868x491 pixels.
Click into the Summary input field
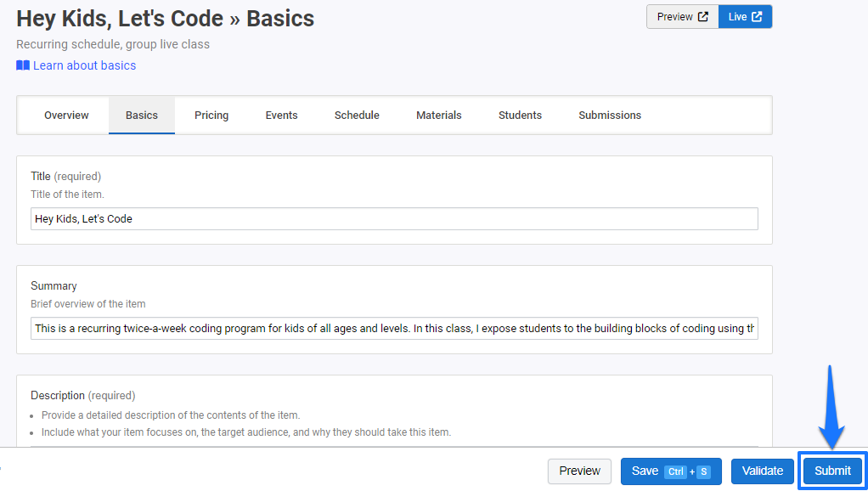point(394,328)
